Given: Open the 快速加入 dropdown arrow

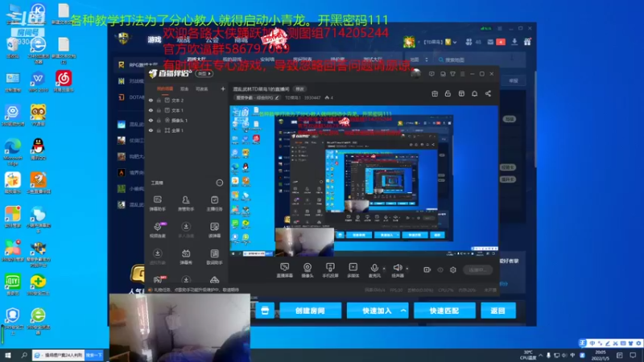Looking at the screenshot, I should [403, 311].
